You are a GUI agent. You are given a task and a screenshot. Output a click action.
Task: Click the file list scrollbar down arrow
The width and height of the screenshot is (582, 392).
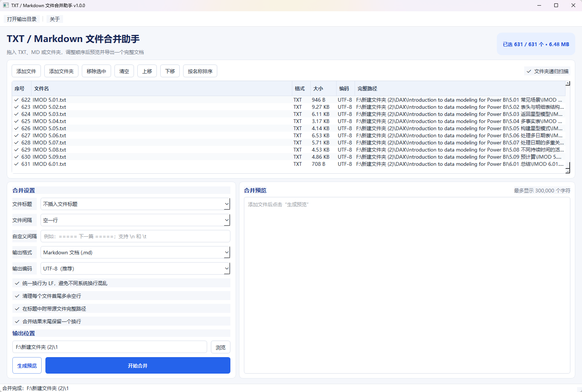[568, 171]
